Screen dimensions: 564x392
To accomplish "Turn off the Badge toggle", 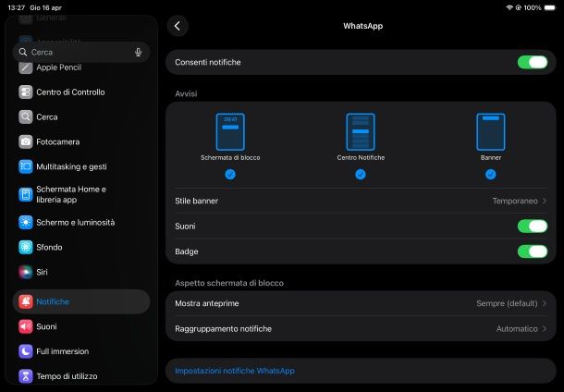I will 532,251.
